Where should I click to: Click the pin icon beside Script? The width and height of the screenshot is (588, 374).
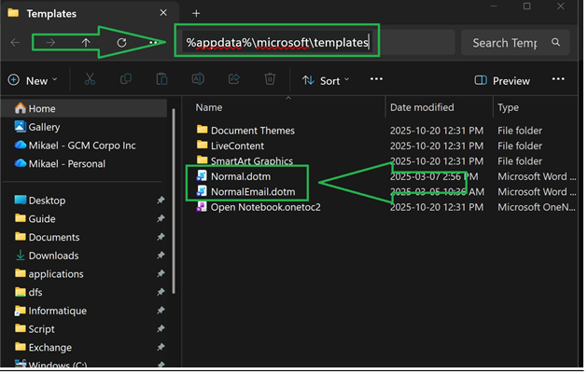pos(161,328)
